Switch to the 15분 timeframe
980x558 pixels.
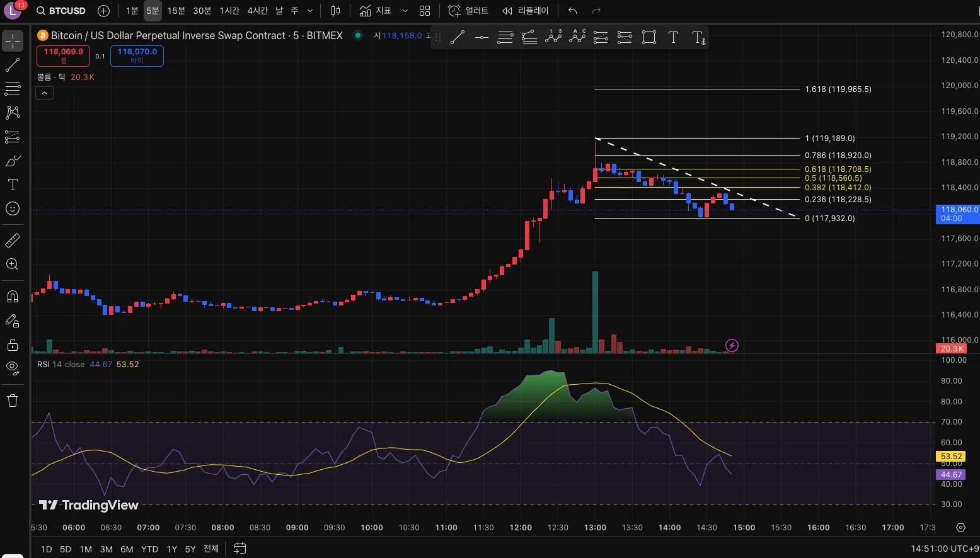coord(176,11)
